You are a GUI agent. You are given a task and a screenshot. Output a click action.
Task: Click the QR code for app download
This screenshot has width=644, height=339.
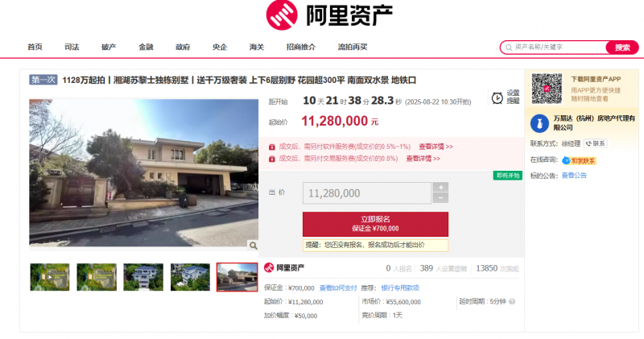point(547,89)
